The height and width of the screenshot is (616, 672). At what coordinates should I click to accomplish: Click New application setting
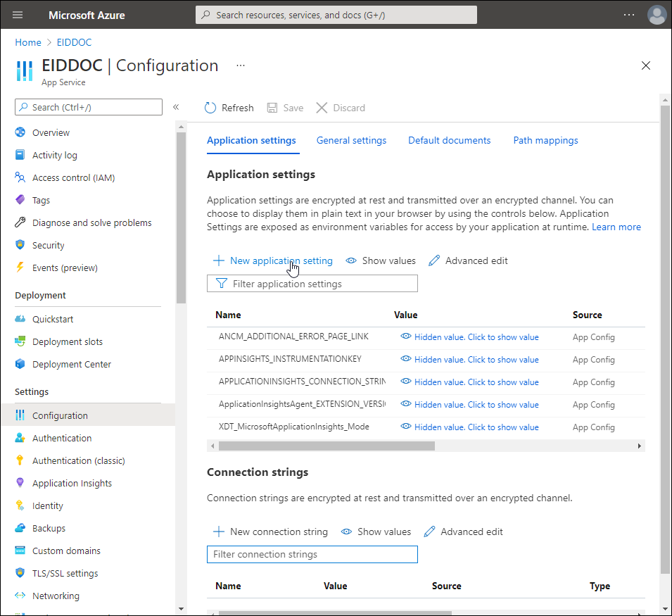(x=273, y=260)
